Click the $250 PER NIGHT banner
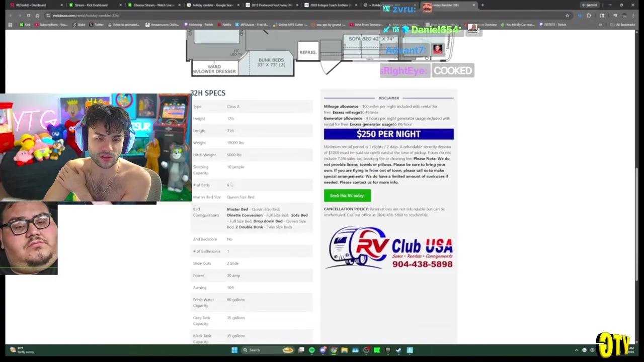644x362 pixels. click(388, 134)
